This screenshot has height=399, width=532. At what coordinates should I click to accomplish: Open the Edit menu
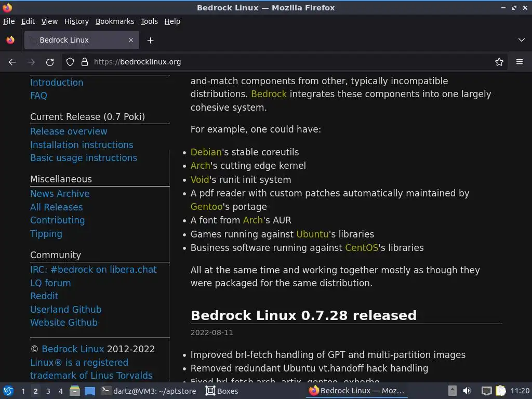[x=28, y=21]
